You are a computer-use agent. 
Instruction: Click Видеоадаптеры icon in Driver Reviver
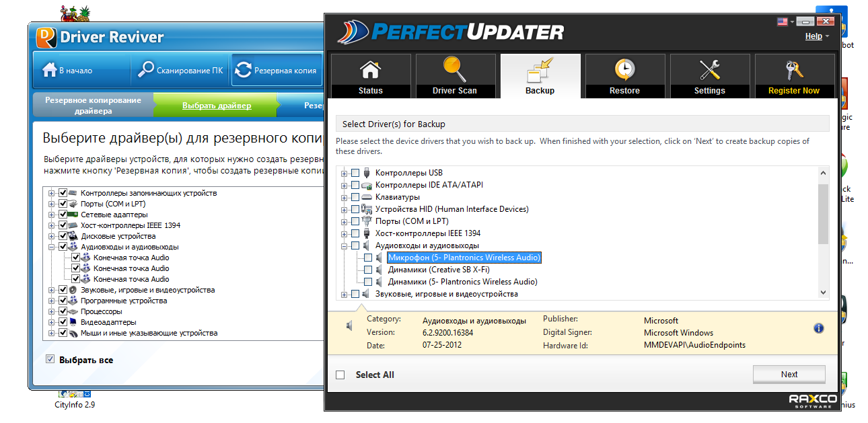click(x=73, y=322)
